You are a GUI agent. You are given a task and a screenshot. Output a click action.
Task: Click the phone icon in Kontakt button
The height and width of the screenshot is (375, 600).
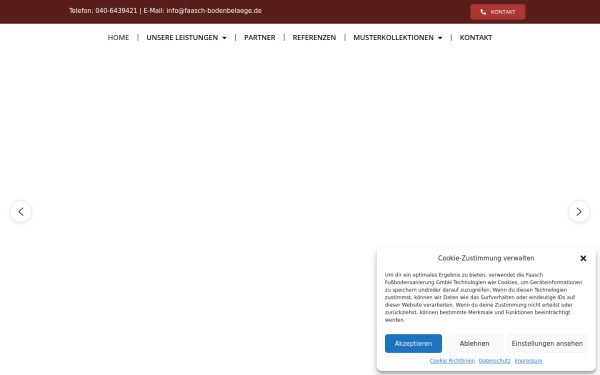point(483,12)
